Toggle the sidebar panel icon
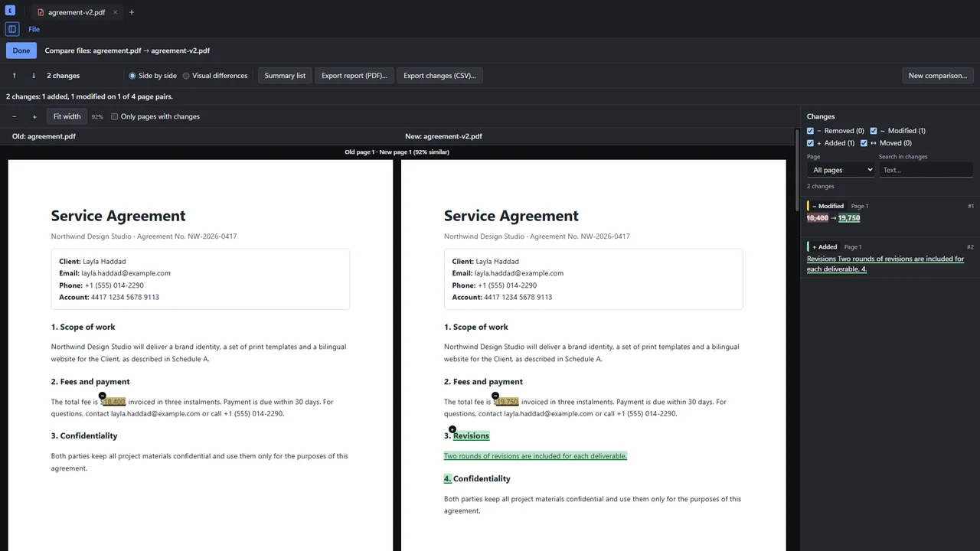This screenshot has height=551, width=980. click(12, 29)
